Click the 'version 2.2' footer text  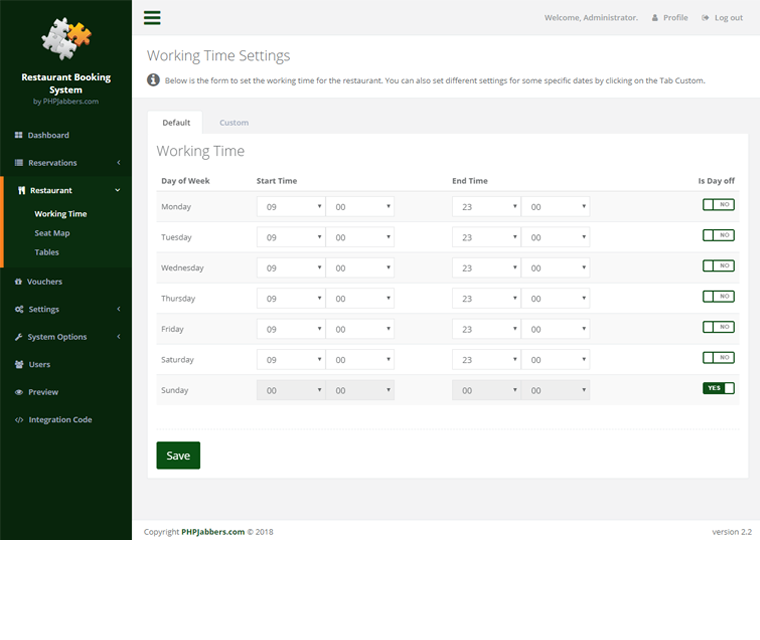[x=731, y=532]
